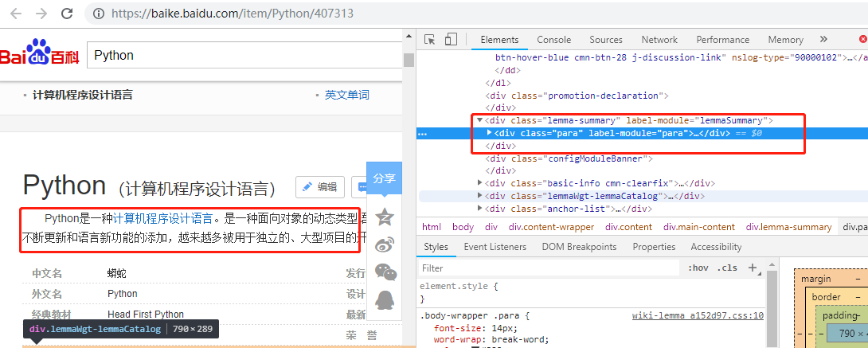Select the DOM Breakpoints sub-tab
This screenshot has width=868, height=348.
point(579,247)
